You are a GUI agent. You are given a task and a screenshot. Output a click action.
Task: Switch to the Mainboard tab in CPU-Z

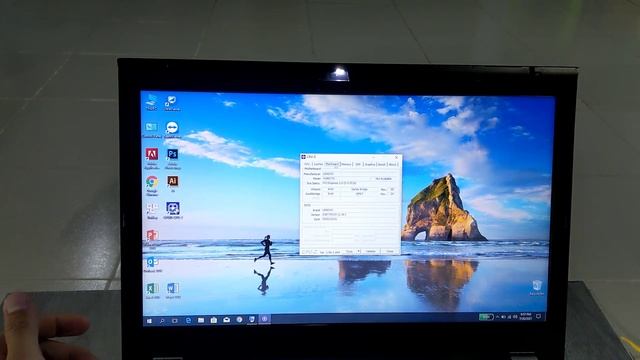coord(332,164)
